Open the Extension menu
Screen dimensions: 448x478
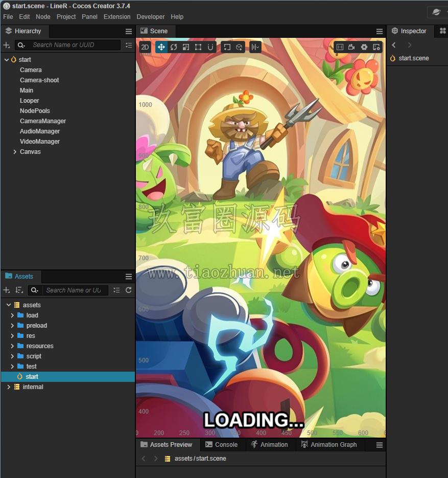tap(117, 17)
